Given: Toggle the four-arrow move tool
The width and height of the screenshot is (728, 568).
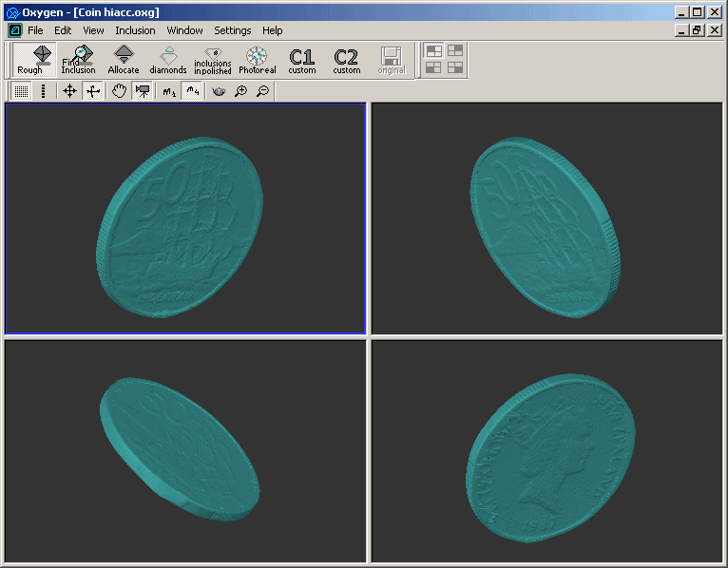Looking at the screenshot, I should click(69, 91).
